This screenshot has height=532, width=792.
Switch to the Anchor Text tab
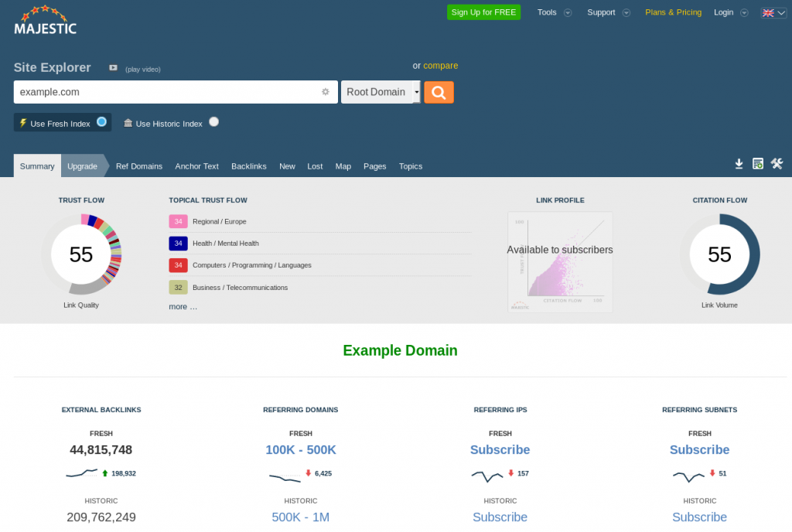click(x=197, y=166)
